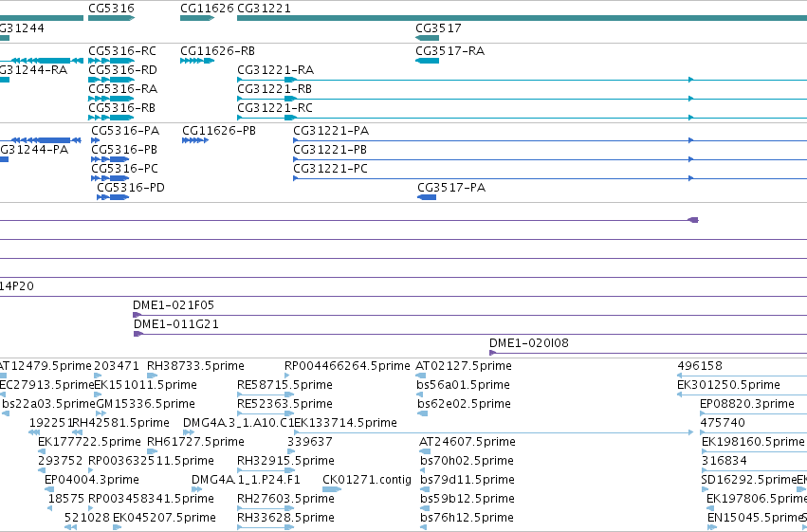
Task: Select EST RH32915.5prime
Action: tap(285, 461)
